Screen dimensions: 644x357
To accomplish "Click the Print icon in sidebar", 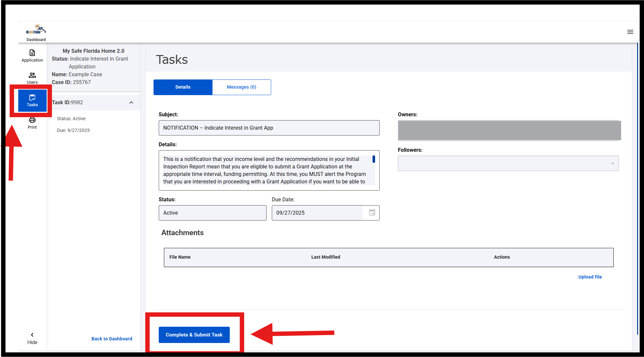I will [32, 123].
